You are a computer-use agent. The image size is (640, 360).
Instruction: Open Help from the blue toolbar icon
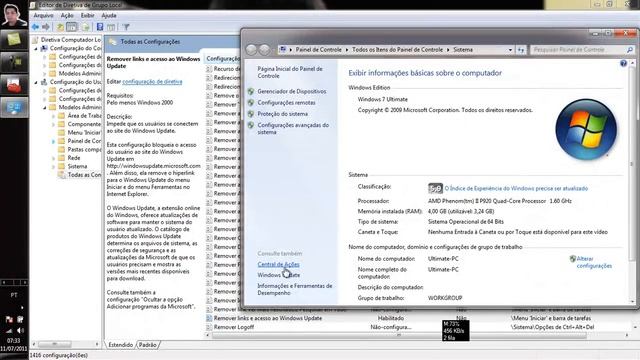pos(100,27)
